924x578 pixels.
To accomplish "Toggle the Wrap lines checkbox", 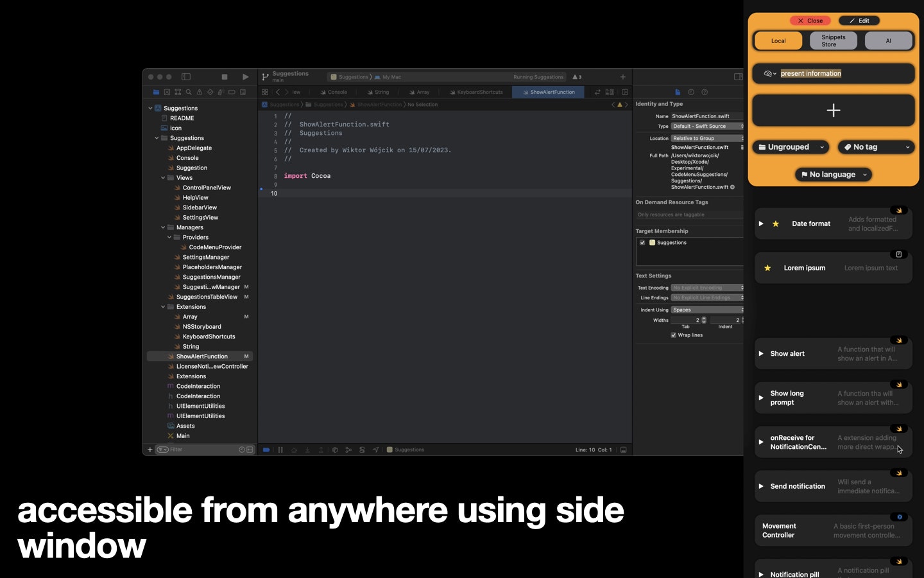I will pos(673,335).
